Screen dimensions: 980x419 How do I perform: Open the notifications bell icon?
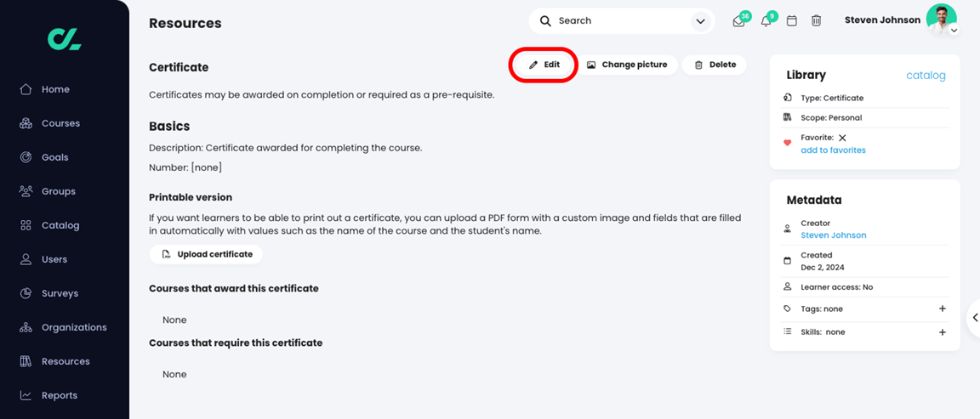(766, 21)
